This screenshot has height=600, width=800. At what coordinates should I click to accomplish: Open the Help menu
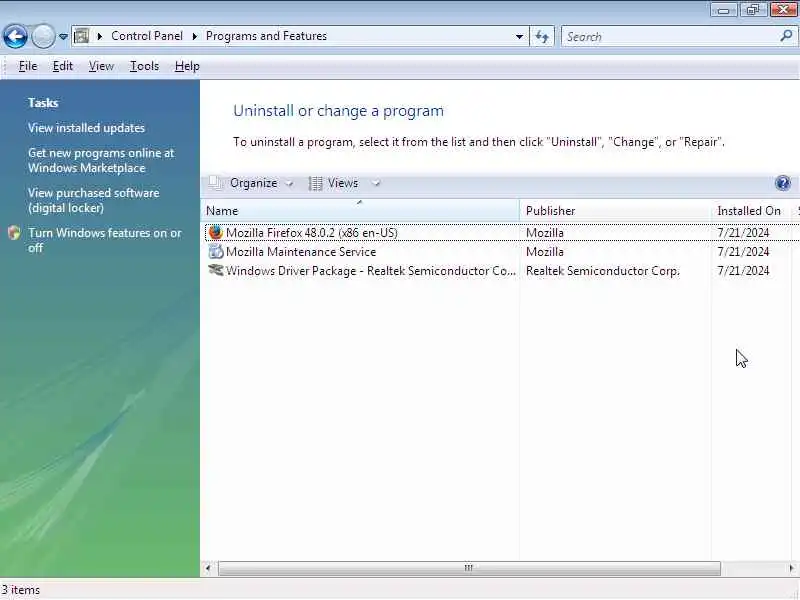point(187,66)
